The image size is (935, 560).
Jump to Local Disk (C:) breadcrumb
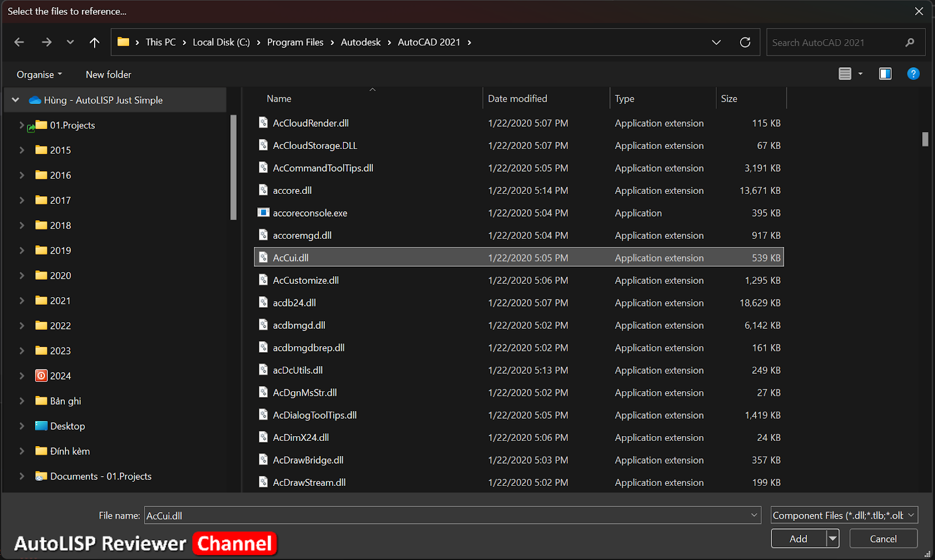click(221, 42)
